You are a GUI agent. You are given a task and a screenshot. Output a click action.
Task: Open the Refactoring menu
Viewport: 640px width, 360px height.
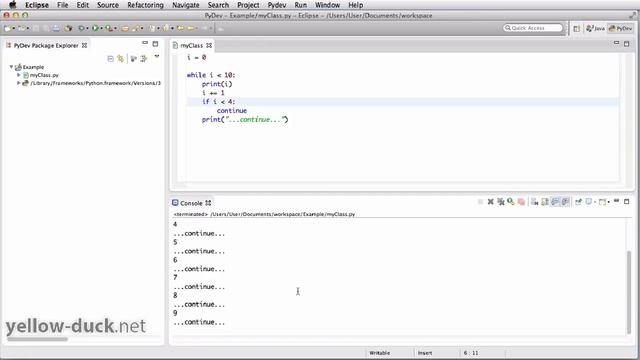[x=145, y=5]
